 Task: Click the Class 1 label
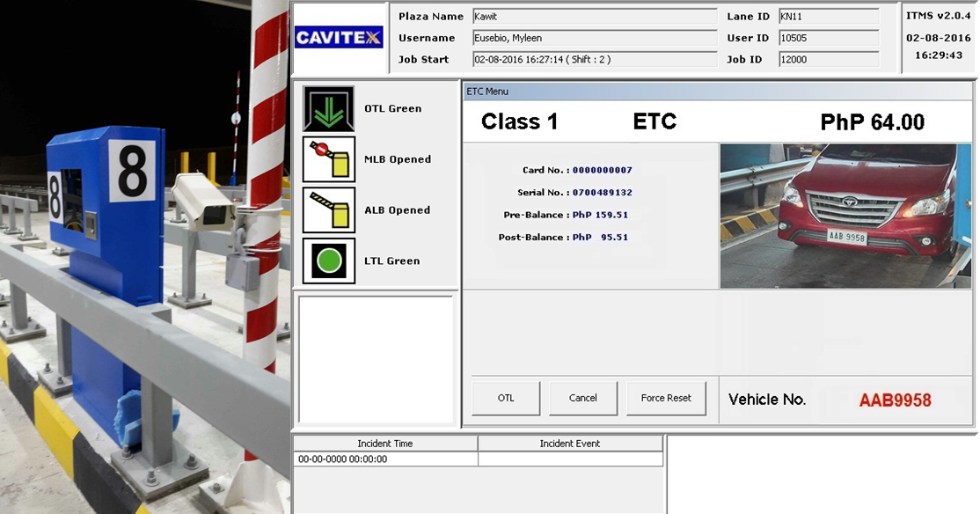coord(519,121)
